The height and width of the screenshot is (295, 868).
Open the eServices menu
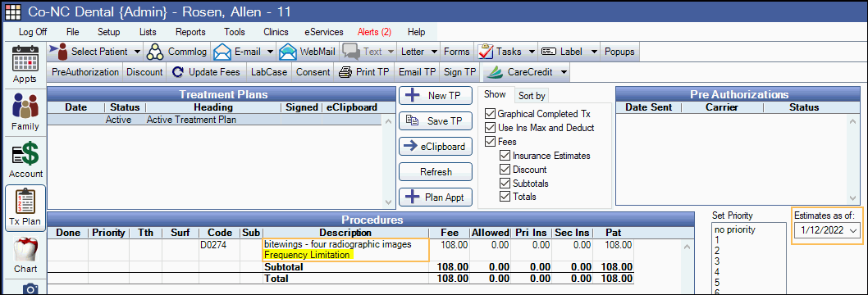324,32
